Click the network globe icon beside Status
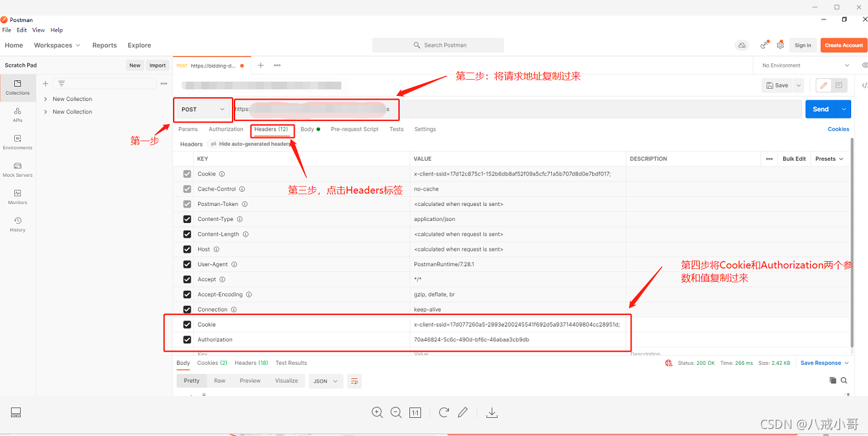 (x=668, y=363)
